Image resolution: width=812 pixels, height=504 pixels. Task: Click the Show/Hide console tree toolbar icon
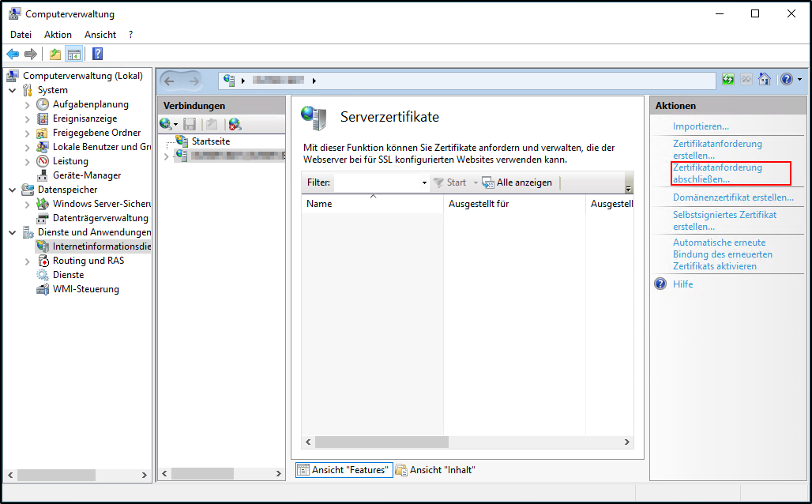coord(73,54)
